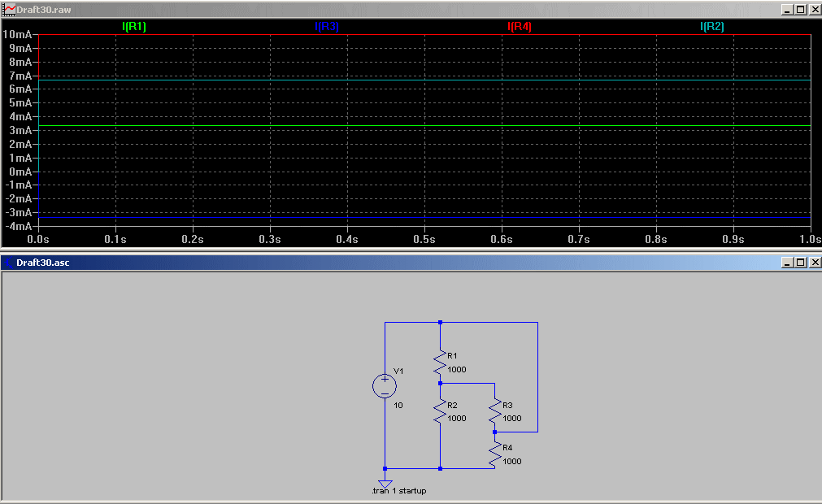Click the 1000 value next to R2

457,418
